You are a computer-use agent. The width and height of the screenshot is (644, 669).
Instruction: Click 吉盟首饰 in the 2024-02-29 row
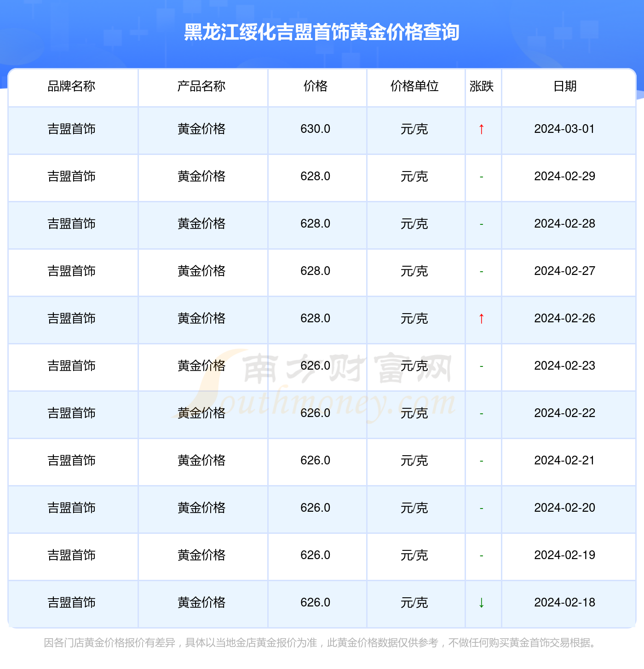pyautogui.click(x=71, y=177)
